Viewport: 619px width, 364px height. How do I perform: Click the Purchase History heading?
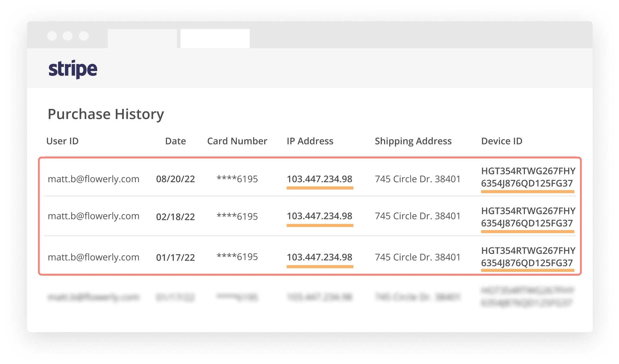pyautogui.click(x=106, y=114)
